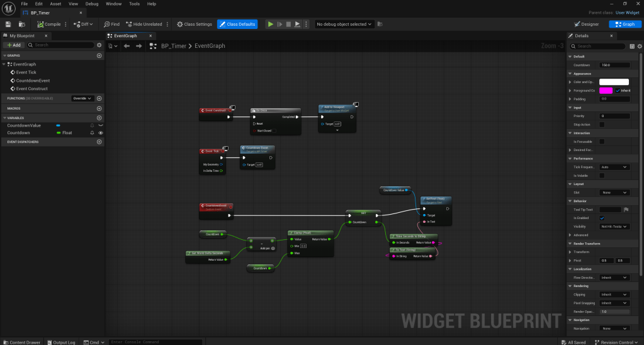Toggle the Is Enabled checkbox
This screenshot has height=345, width=644.
tap(602, 218)
